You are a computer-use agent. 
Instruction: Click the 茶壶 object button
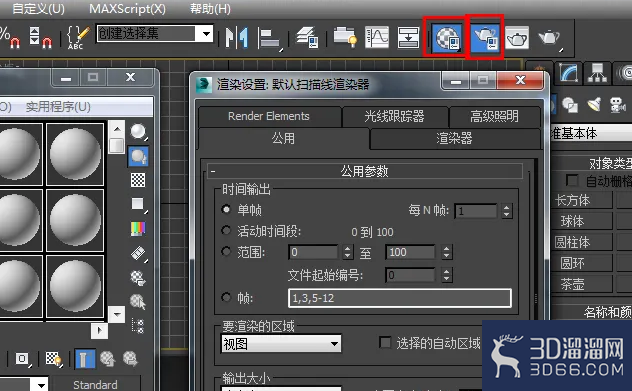coord(583,284)
